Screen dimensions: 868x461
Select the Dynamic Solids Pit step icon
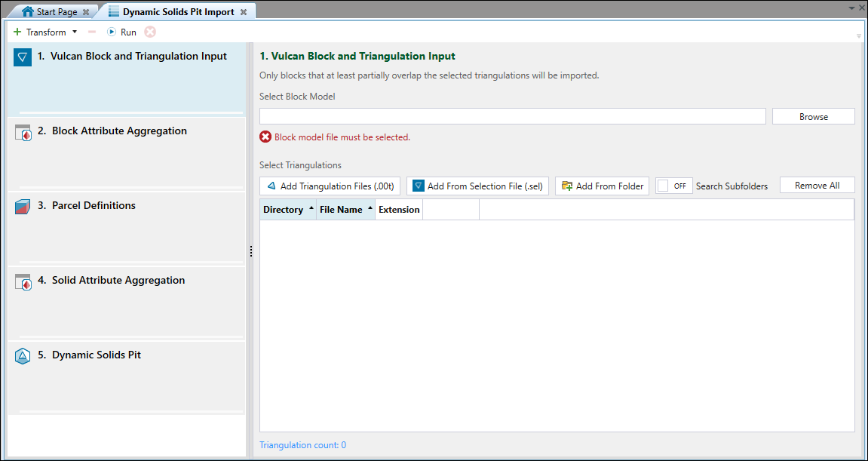(22, 355)
